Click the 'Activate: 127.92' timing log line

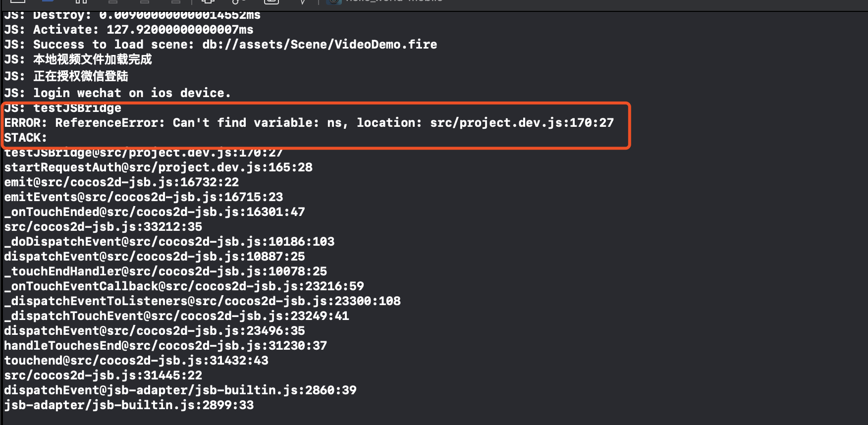click(129, 30)
